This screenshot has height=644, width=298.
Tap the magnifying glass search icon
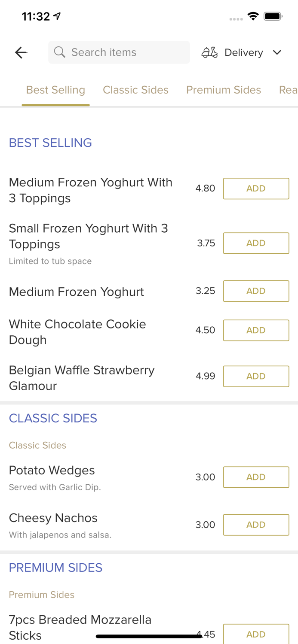60,52
